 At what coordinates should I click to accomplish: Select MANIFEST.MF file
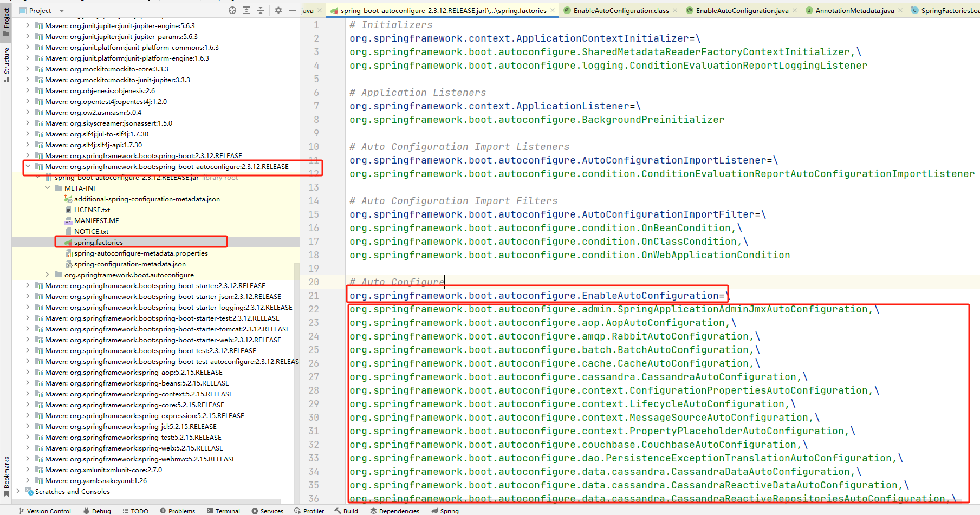click(x=96, y=220)
